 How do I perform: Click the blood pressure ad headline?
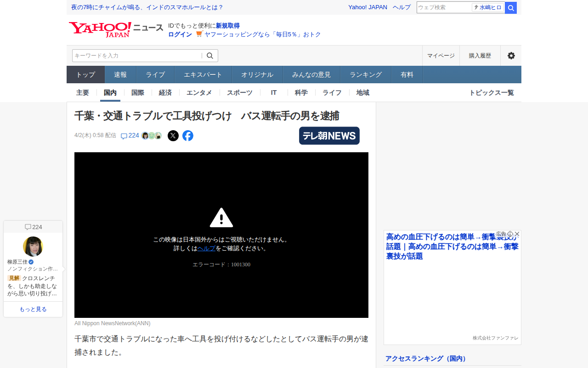452,247
